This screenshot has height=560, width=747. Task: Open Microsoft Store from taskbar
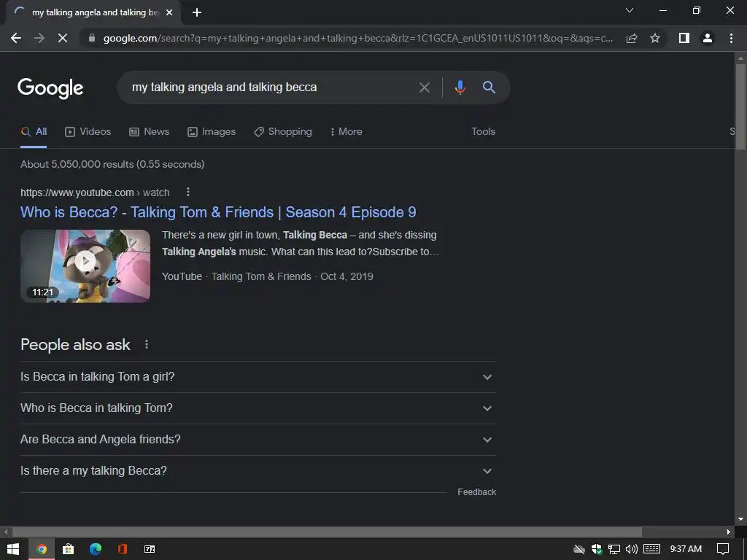[x=68, y=549]
